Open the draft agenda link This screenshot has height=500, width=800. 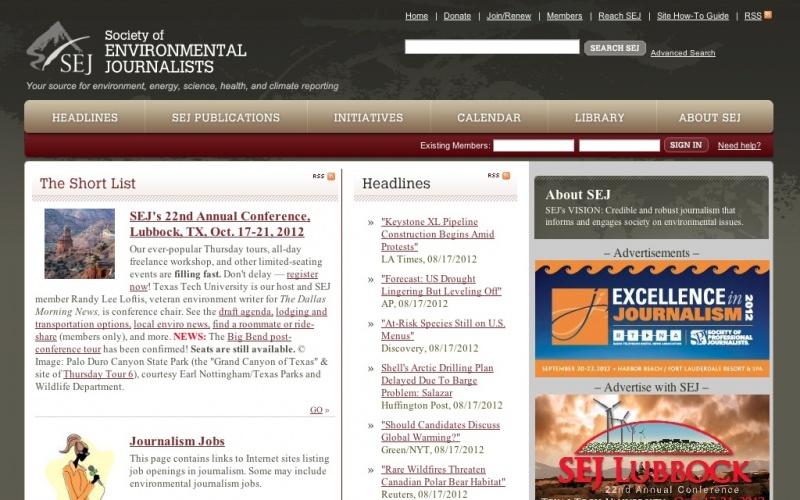pyautogui.click(x=246, y=312)
